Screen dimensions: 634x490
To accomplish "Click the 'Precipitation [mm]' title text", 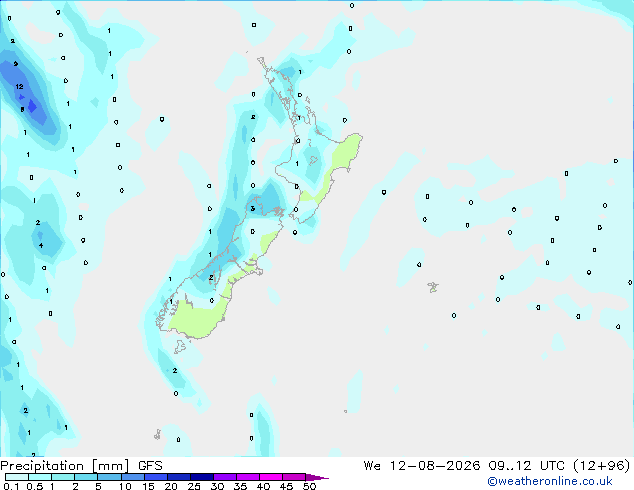I will coord(65,466).
